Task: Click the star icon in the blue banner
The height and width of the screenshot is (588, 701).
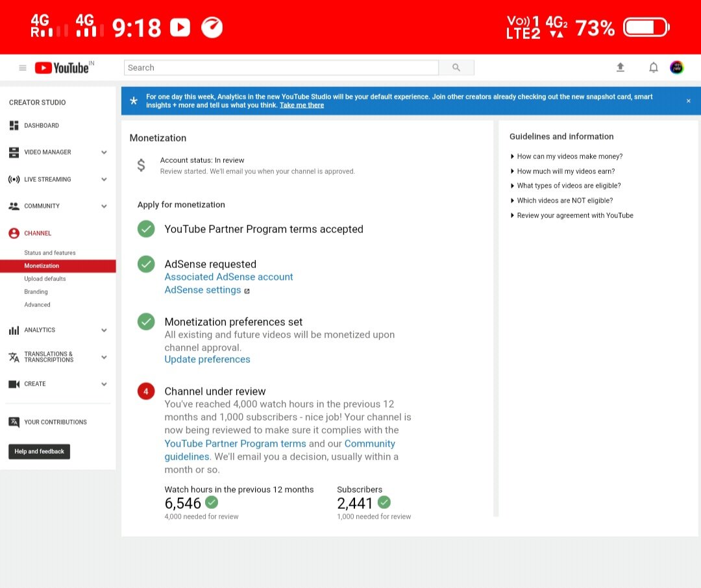Action: pyautogui.click(x=134, y=101)
